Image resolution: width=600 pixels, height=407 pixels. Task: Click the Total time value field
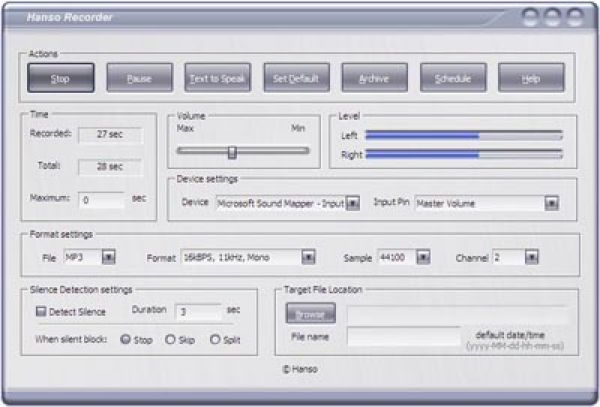(111, 167)
